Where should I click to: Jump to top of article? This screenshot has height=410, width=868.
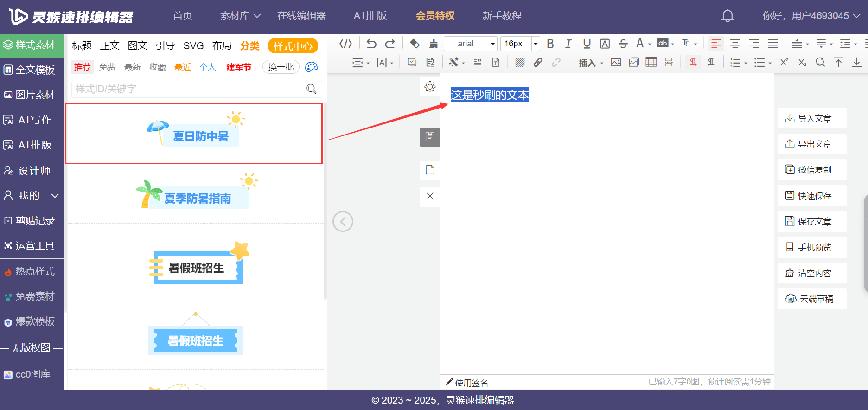tap(838, 62)
